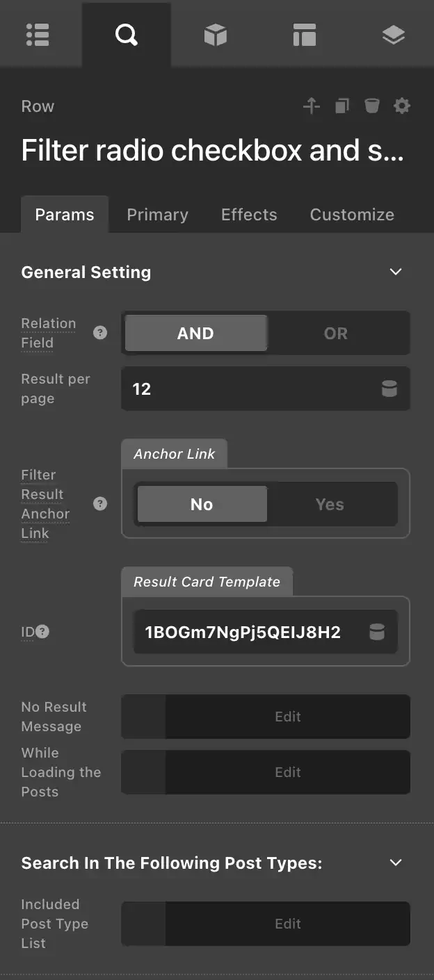Viewport: 434px width, 980px height.
Task: Delete the element with the trash icon
Action: tap(372, 106)
